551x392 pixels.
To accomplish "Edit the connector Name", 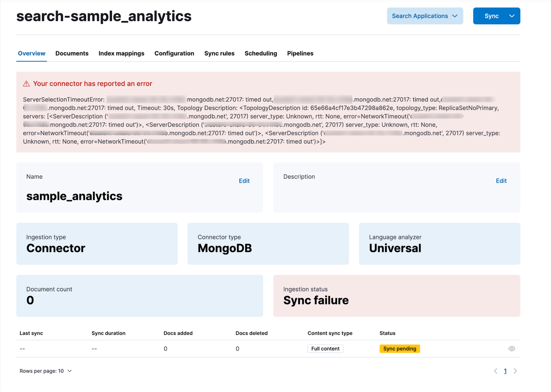I will click(244, 181).
